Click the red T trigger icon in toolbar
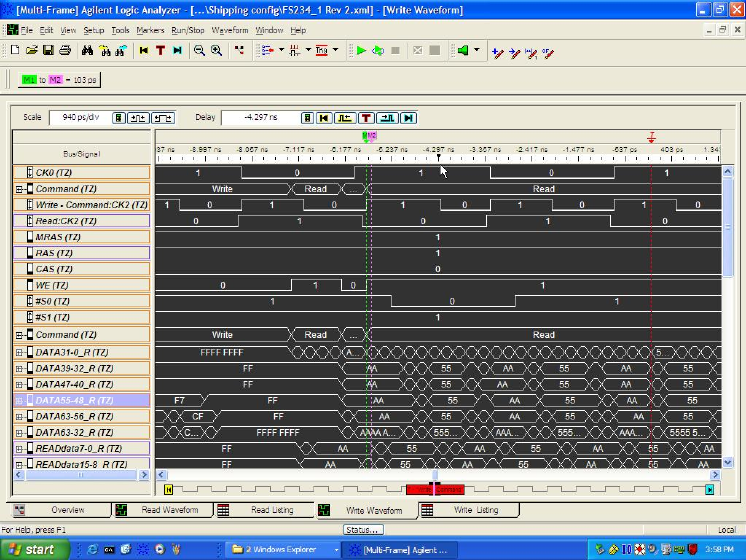 [x=160, y=50]
